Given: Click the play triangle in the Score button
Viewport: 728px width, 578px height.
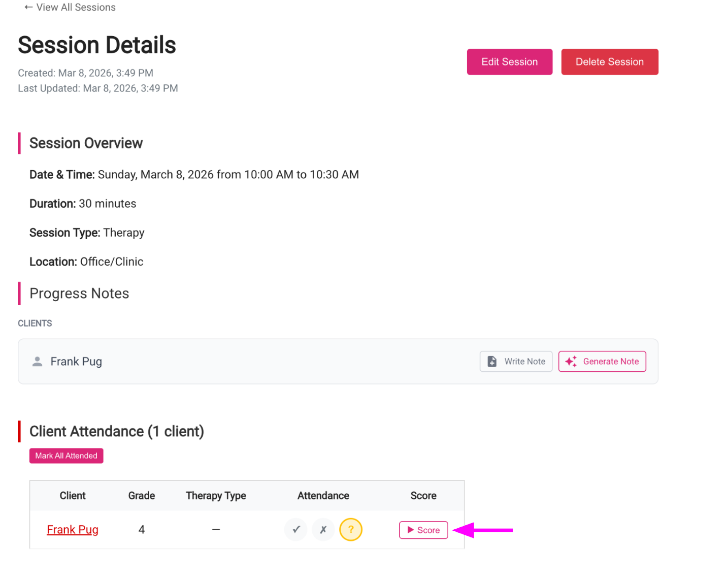Looking at the screenshot, I should click(410, 530).
